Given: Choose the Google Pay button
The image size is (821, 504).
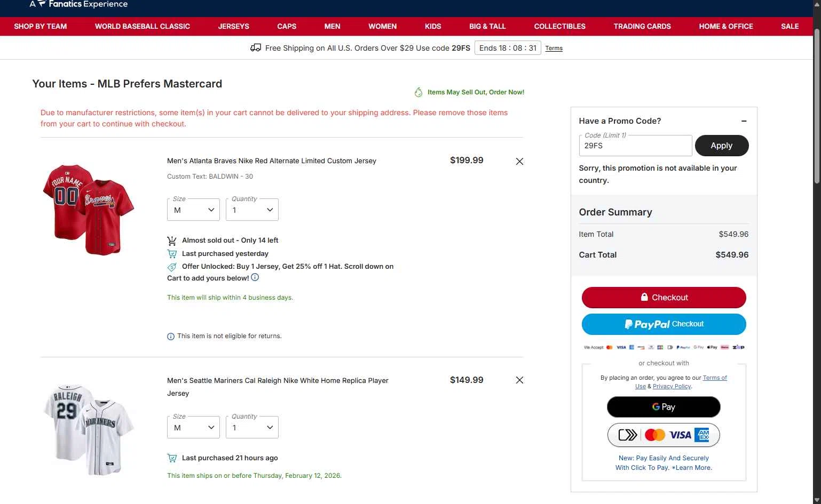Looking at the screenshot, I should (x=664, y=407).
